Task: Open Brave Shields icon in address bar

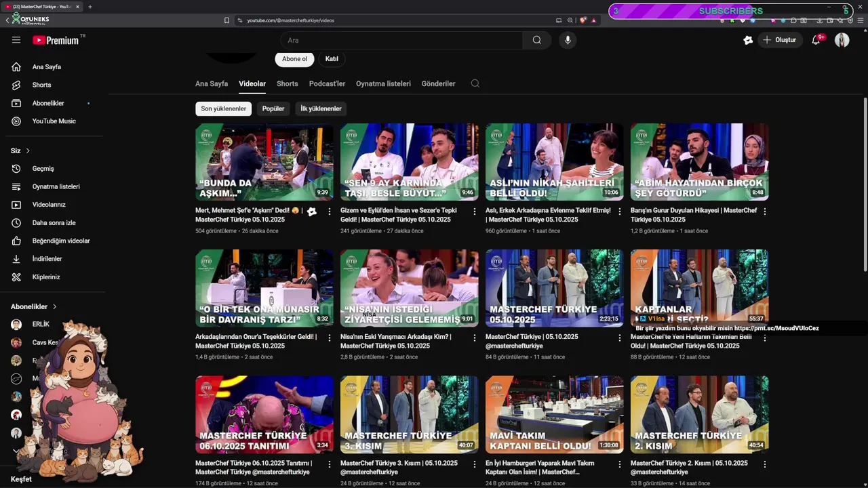Action: coord(583,20)
